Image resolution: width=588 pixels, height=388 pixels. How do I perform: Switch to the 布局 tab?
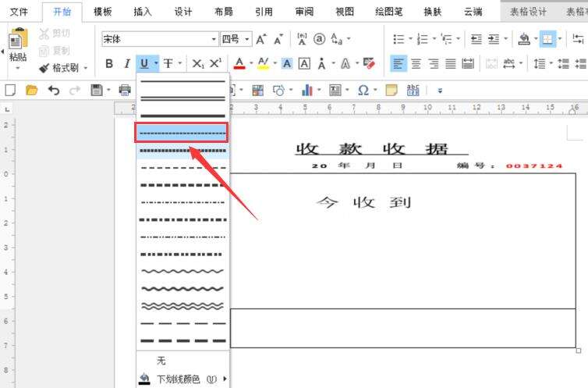[224, 12]
